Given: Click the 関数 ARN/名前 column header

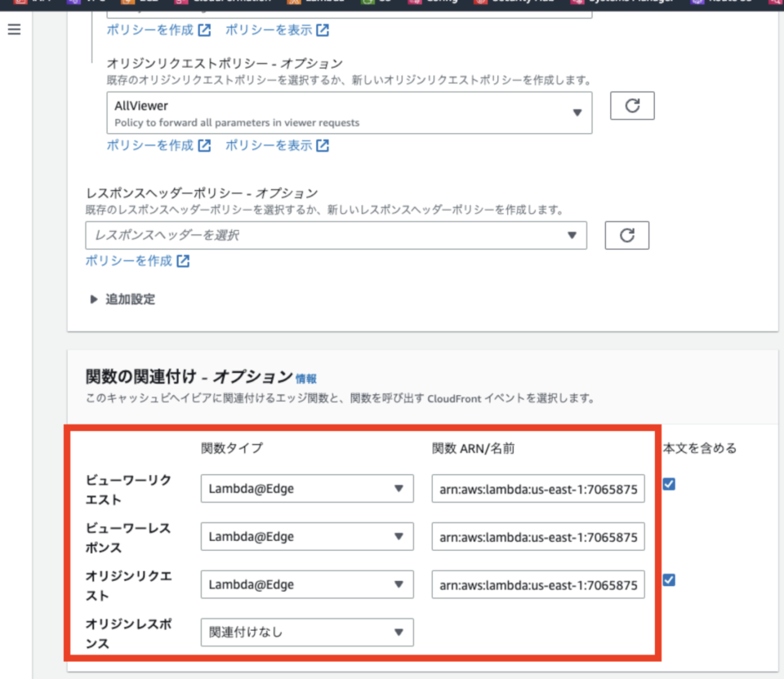Looking at the screenshot, I should click(x=474, y=448).
